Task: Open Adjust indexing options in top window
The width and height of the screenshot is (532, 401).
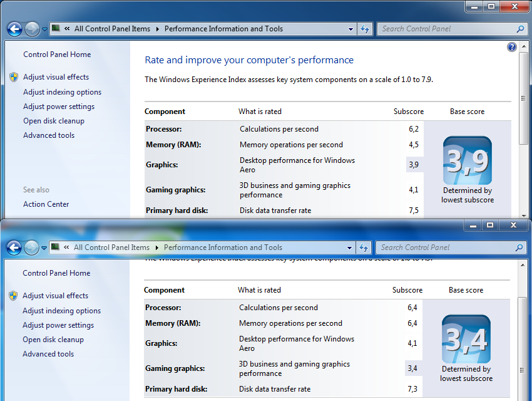Action: pyautogui.click(x=62, y=92)
